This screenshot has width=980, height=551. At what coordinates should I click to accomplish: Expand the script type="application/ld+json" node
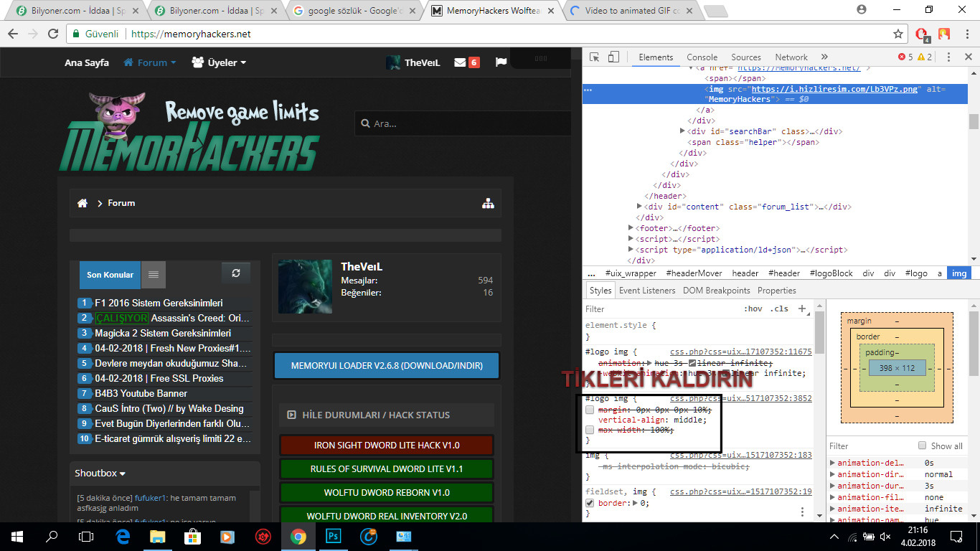[631, 250]
